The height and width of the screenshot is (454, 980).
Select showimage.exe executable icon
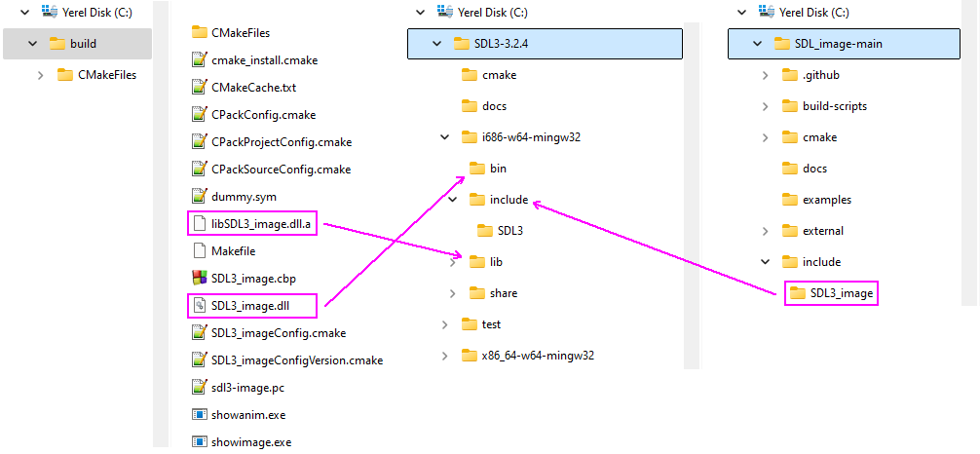pyautogui.click(x=200, y=442)
